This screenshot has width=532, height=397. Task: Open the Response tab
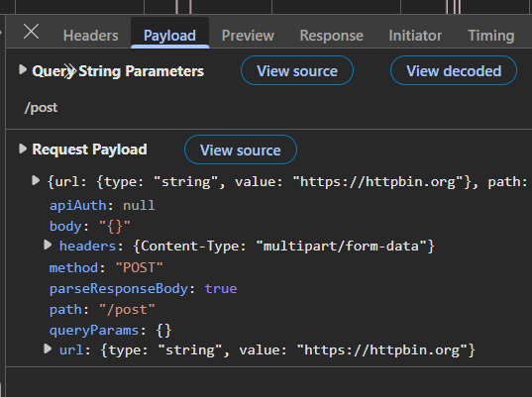point(332,36)
